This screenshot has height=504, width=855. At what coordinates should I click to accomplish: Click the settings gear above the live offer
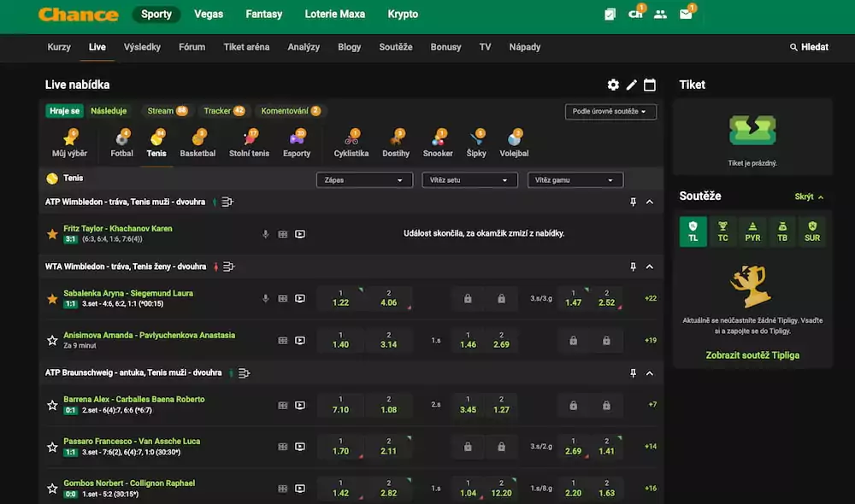613,85
